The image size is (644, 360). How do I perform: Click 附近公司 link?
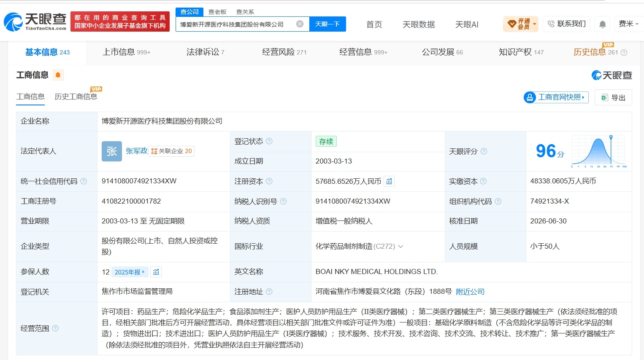pyautogui.click(x=470, y=292)
